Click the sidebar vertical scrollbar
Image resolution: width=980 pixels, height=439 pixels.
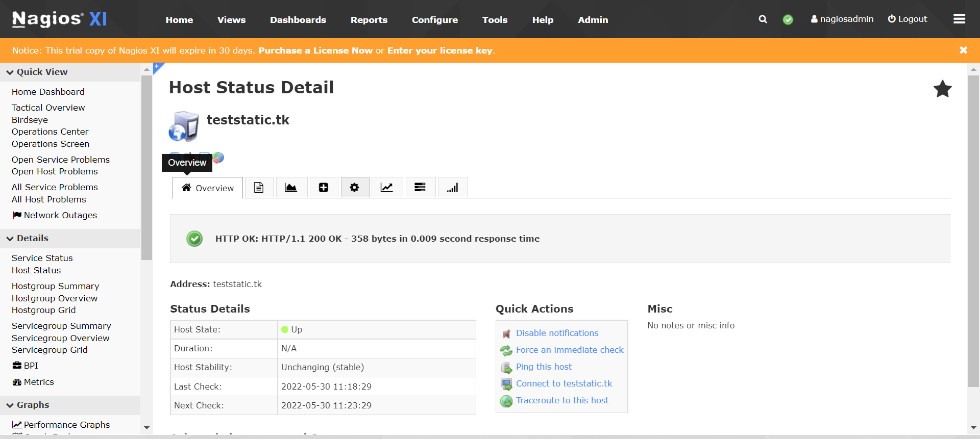point(146,168)
